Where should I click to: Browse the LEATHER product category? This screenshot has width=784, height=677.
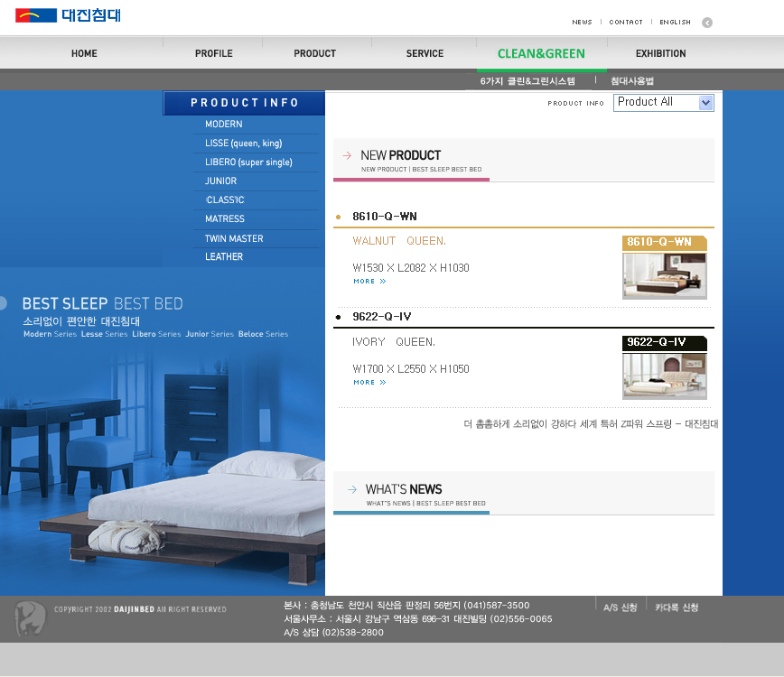224,257
